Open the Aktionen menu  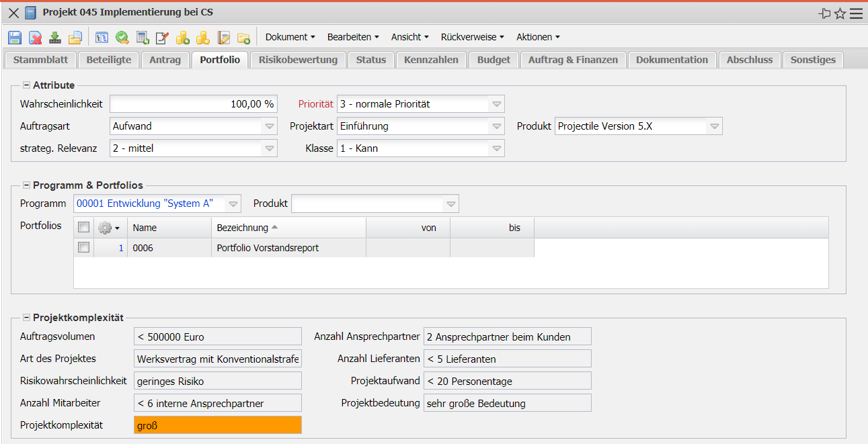(538, 37)
